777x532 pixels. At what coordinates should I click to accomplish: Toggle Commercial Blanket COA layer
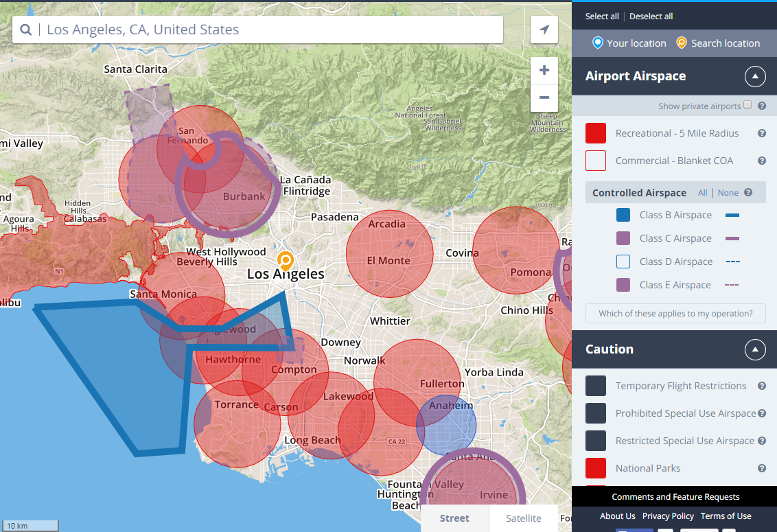[x=596, y=161]
